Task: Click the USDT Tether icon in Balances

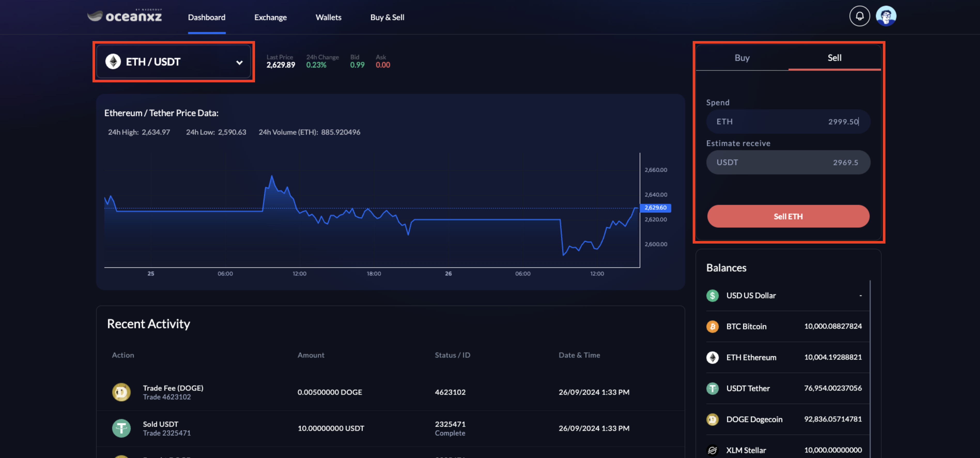Action: pos(712,388)
